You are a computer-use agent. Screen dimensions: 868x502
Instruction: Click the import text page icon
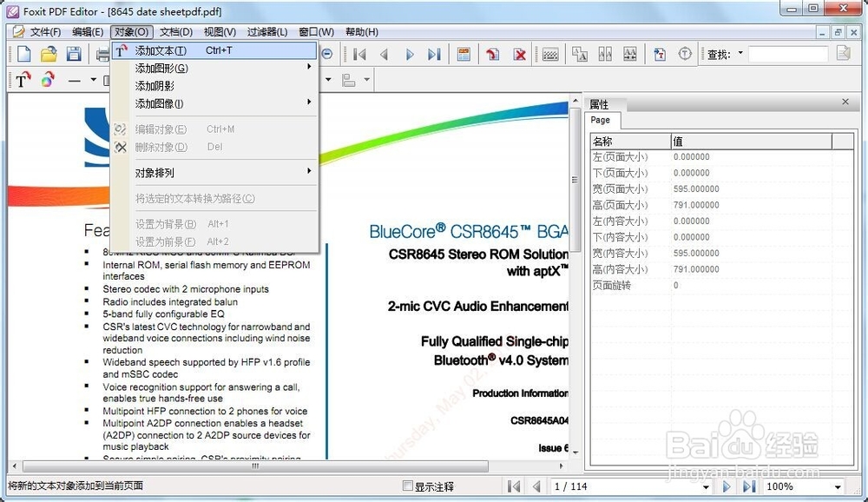click(660, 54)
